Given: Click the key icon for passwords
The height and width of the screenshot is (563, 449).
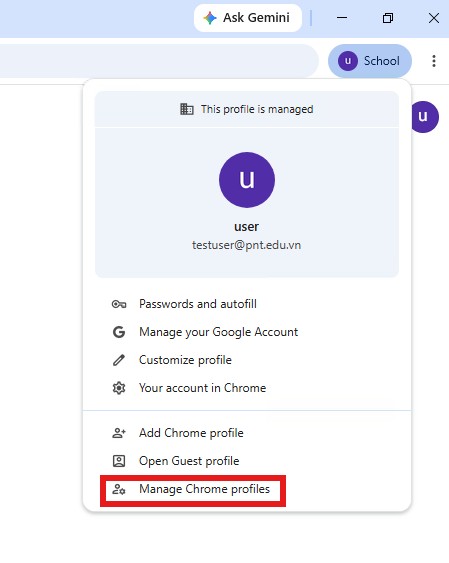Looking at the screenshot, I should pos(119,304).
